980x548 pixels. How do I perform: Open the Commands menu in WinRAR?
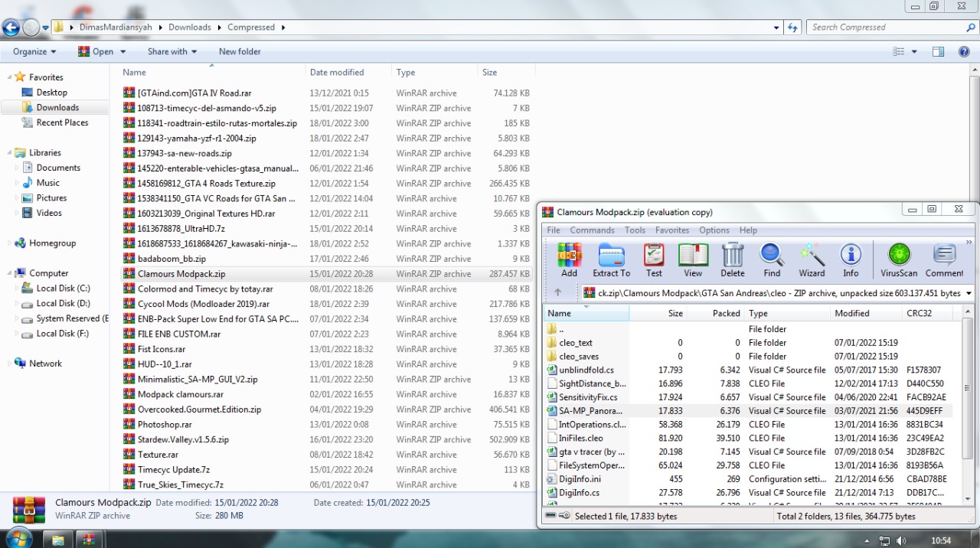(592, 230)
